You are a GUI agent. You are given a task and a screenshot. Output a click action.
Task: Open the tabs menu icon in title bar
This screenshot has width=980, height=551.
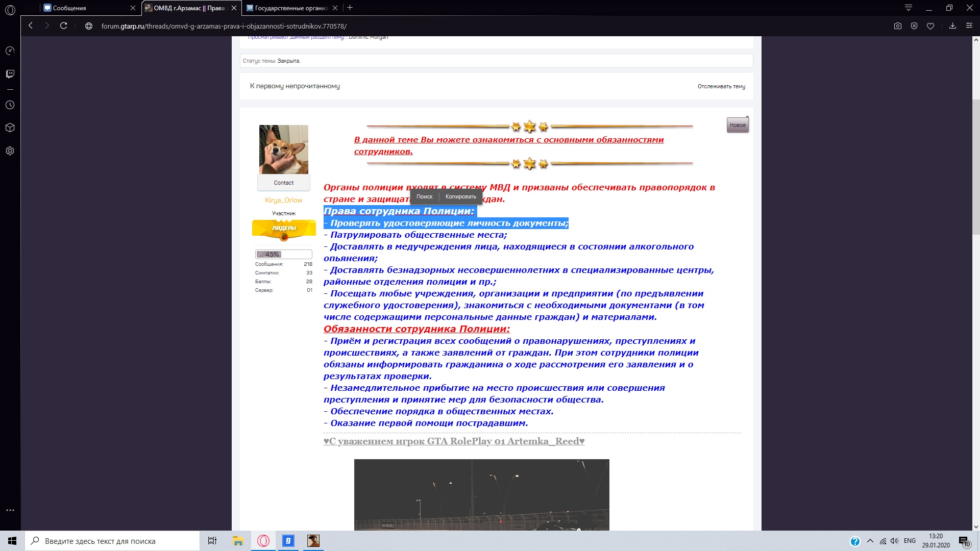[909, 8]
